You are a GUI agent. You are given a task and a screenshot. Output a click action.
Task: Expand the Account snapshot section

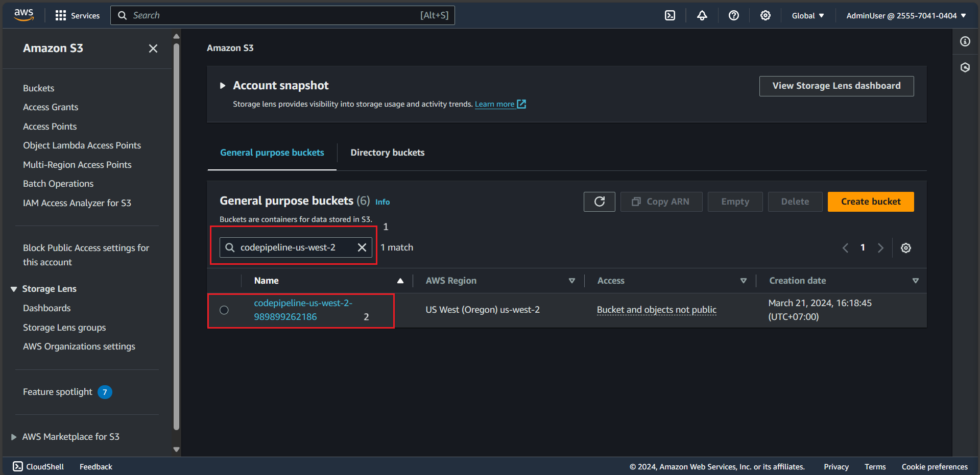223,86
